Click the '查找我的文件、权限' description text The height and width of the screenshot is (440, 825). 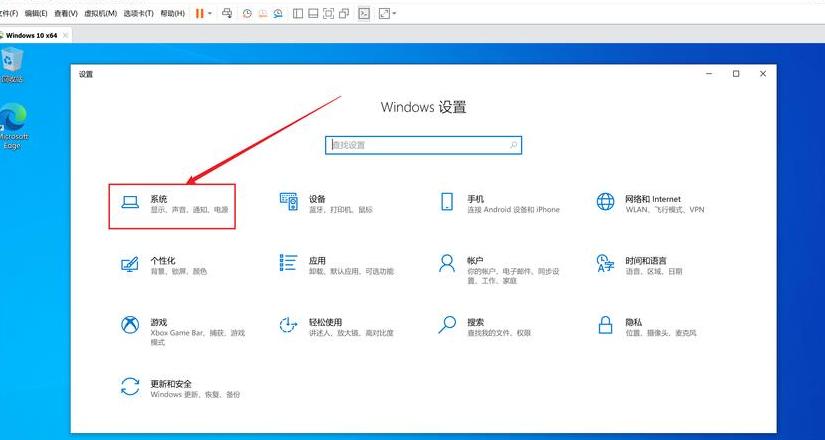click(x=499, y=333)
